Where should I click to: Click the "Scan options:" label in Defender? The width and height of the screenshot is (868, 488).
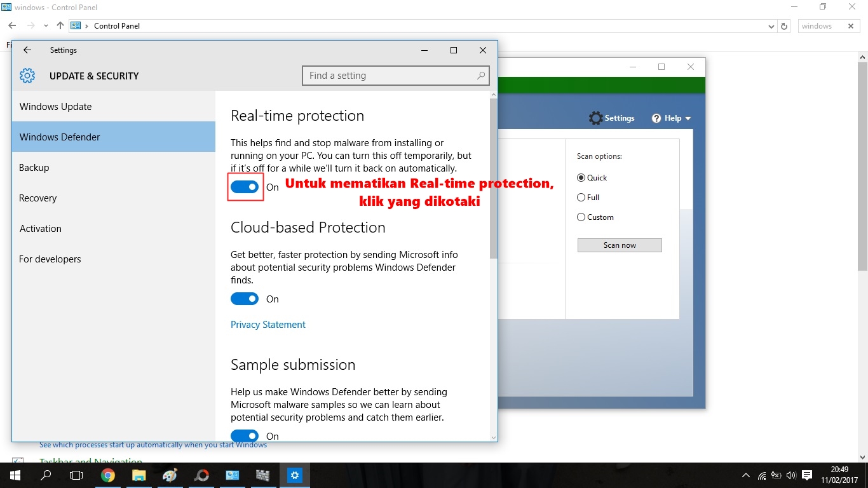coord(599,156)
